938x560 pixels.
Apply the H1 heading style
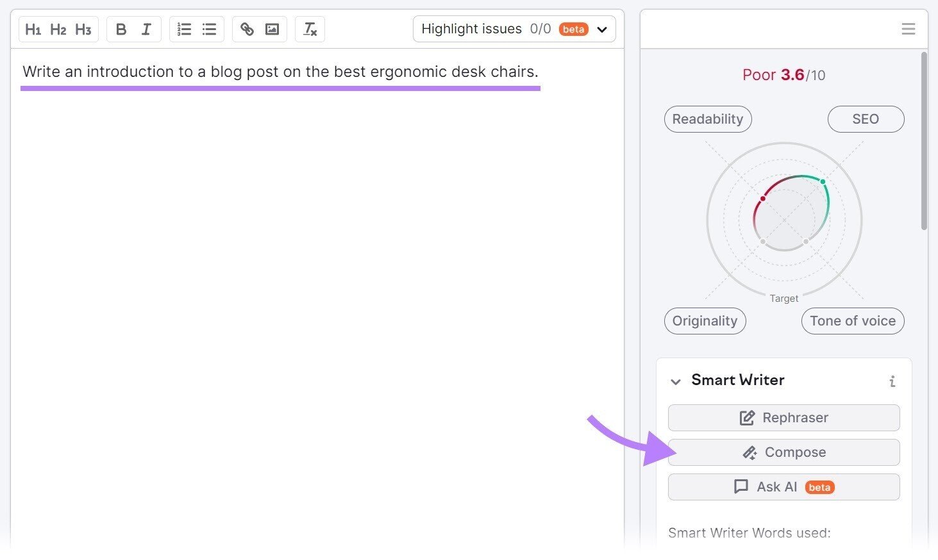pyautogui.click(x=33, y=29)
